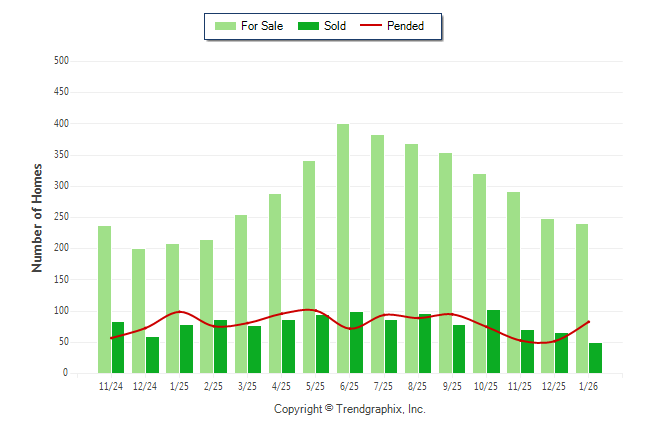The height and width of the screenshot is (434, 646).
Task: Click the dark green Sold legend swatch
Action: (x=308, y=26)
